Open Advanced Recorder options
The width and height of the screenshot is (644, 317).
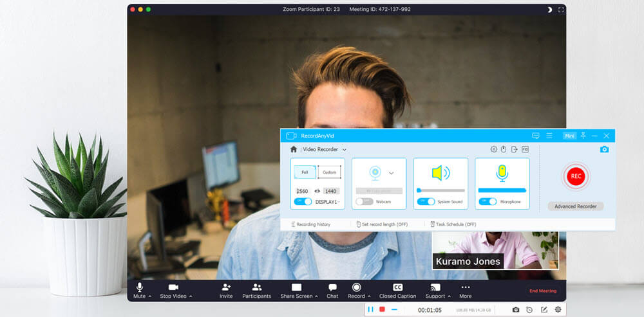(x=575, y=206)
